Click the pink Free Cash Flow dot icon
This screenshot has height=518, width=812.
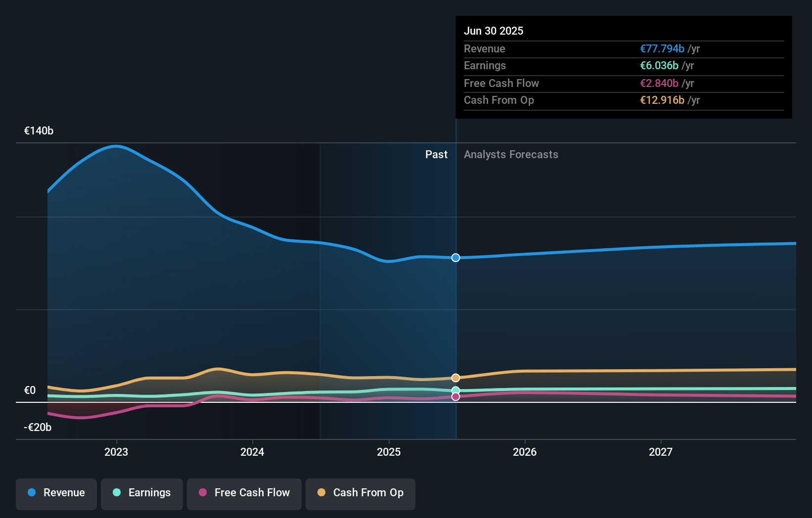(x=204, y=493)
